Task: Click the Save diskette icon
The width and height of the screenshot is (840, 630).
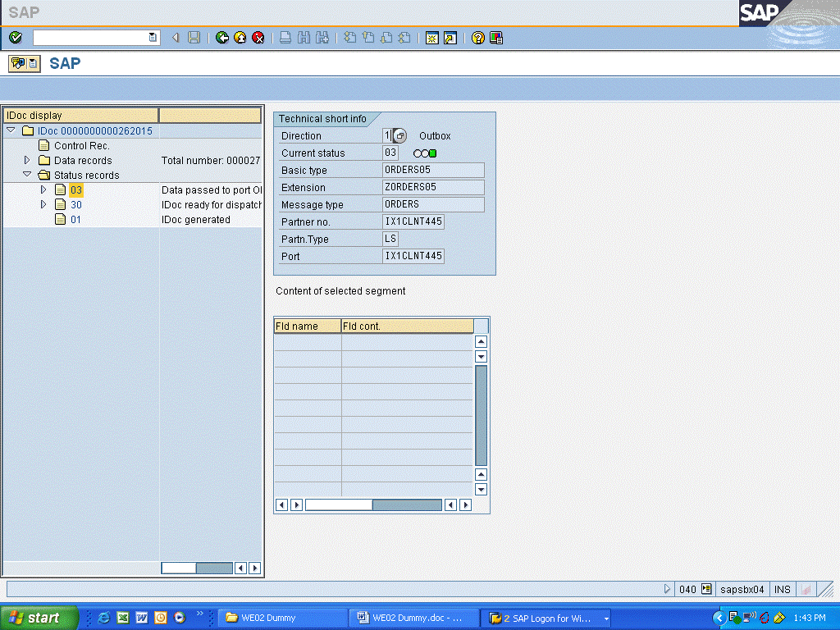Action: coord(194,38)
